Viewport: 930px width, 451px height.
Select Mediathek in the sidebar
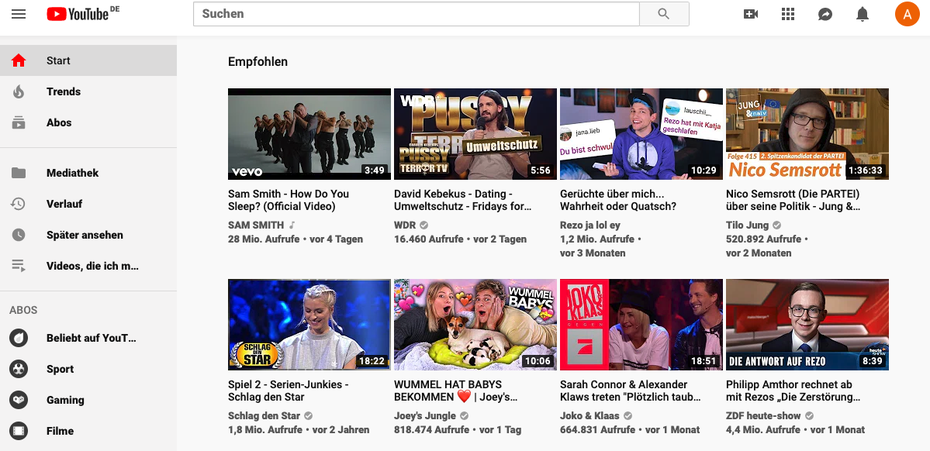pyautogui.click(x=88, y=173)
